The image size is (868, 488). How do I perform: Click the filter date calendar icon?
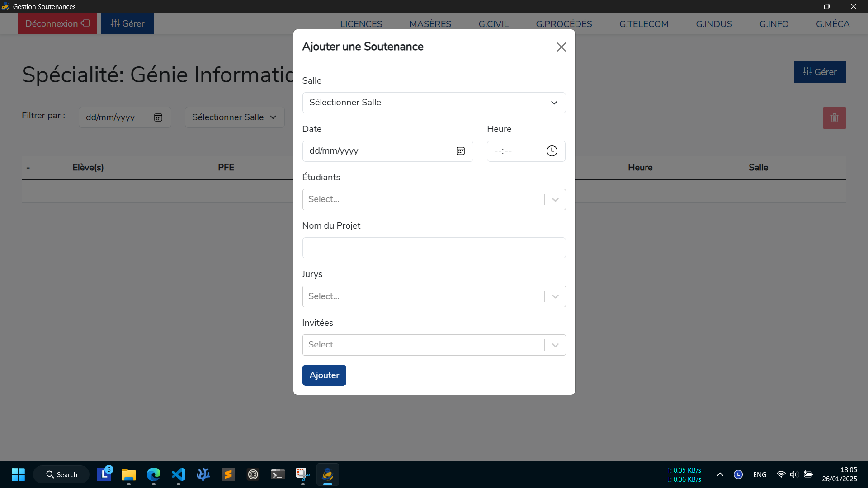click(158, 117)
